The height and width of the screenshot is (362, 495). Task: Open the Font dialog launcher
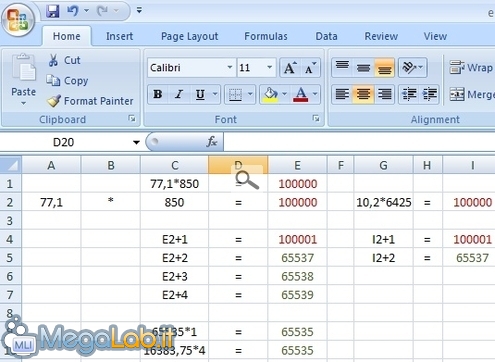(x=316, y=118)
